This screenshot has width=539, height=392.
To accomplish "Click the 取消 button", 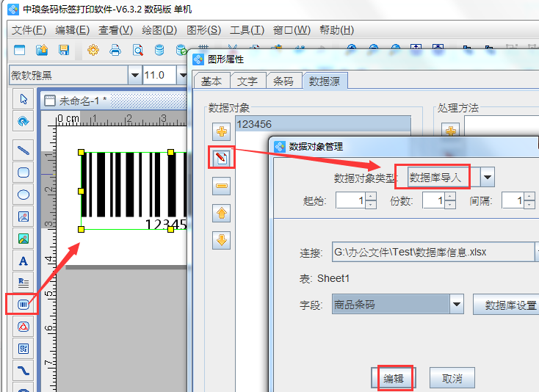I will pyautogui.click(x=452, y=378).
